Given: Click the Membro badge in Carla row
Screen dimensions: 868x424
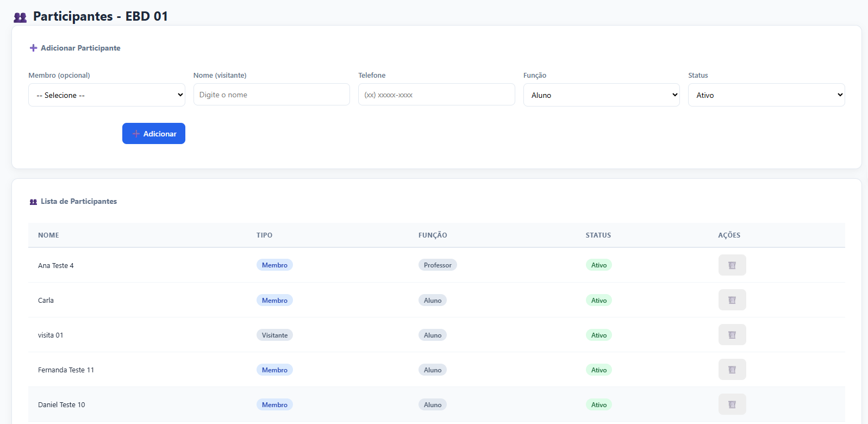Looking at the screenshot, I should point(274,301).
